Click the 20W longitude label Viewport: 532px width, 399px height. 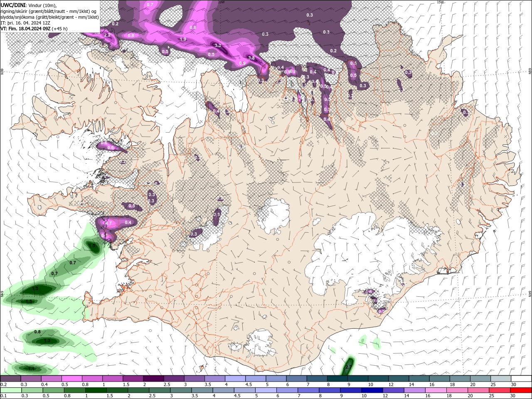coord(222,2)
